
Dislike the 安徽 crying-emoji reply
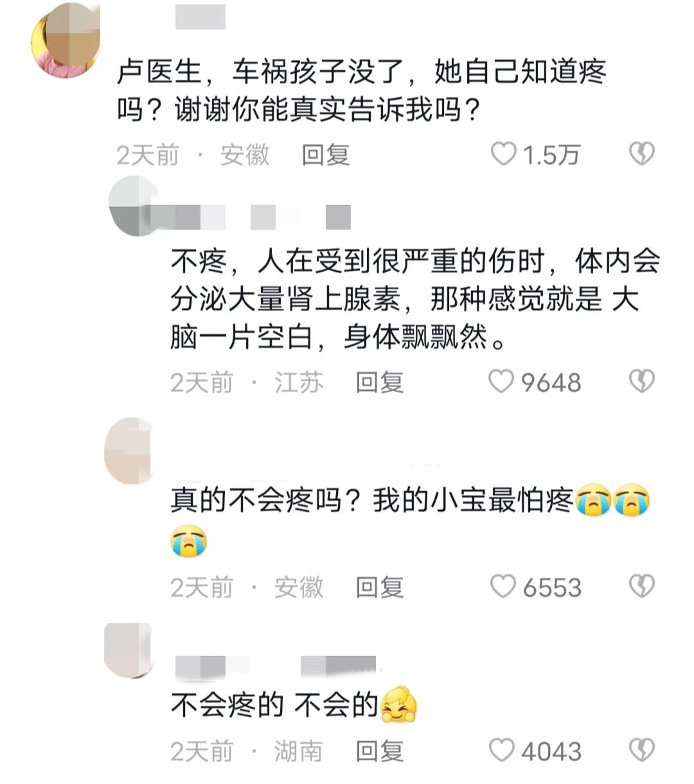[641, 586]
